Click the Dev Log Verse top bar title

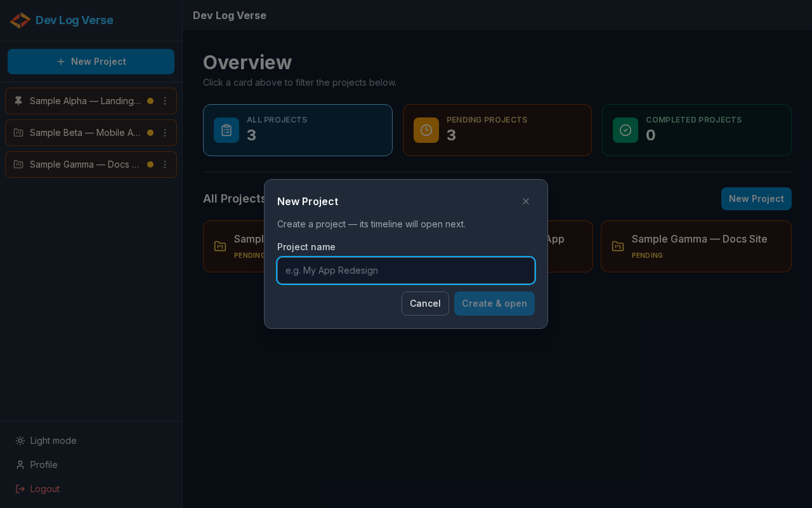point(230,15)
